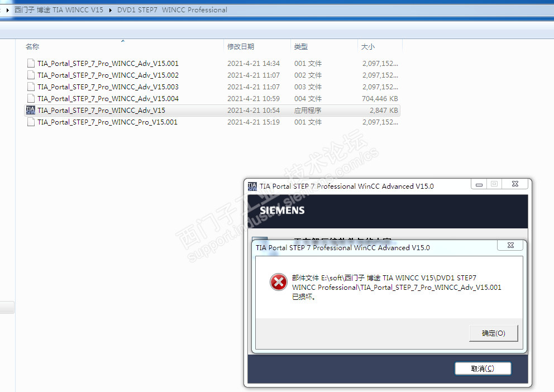Open breadcrumb arrow before 西门子 博途 TIA WINCC V15
Screen dimensions: 554x392
pyautogui.click(x=8, y=10)
